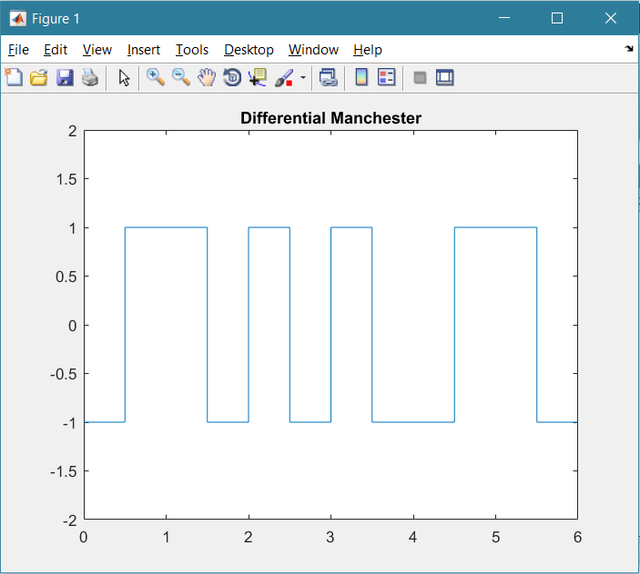640x574 pixels.
Task: Activate the Pan hand tool
Action: point(207,77)
